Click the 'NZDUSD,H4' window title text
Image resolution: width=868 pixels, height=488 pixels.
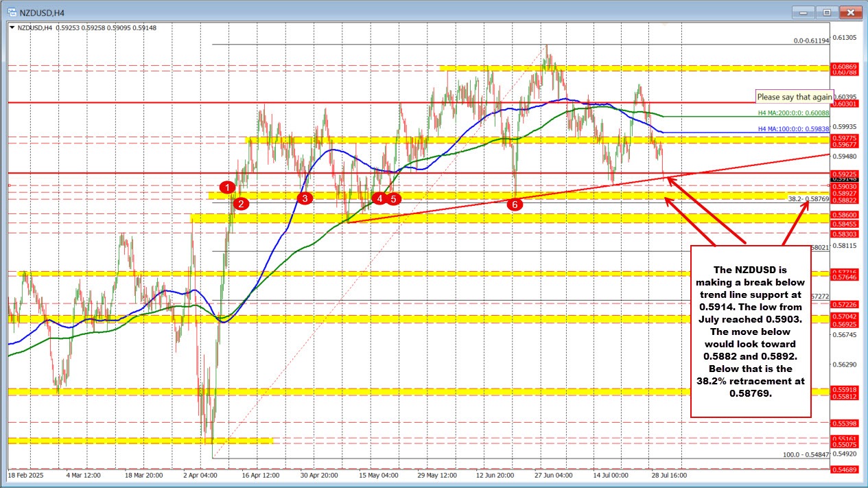click(x=43, y=12)
